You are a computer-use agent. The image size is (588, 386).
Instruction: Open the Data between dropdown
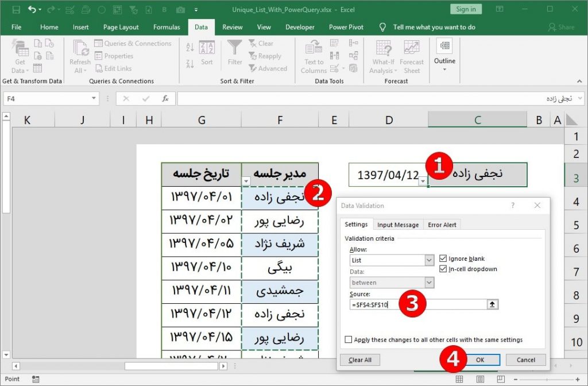tap(430, 283)
